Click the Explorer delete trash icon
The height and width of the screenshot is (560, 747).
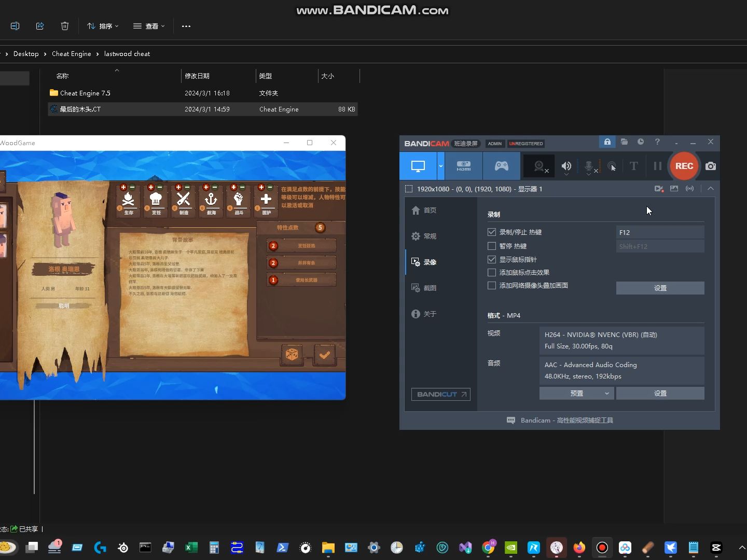point(65,26)
